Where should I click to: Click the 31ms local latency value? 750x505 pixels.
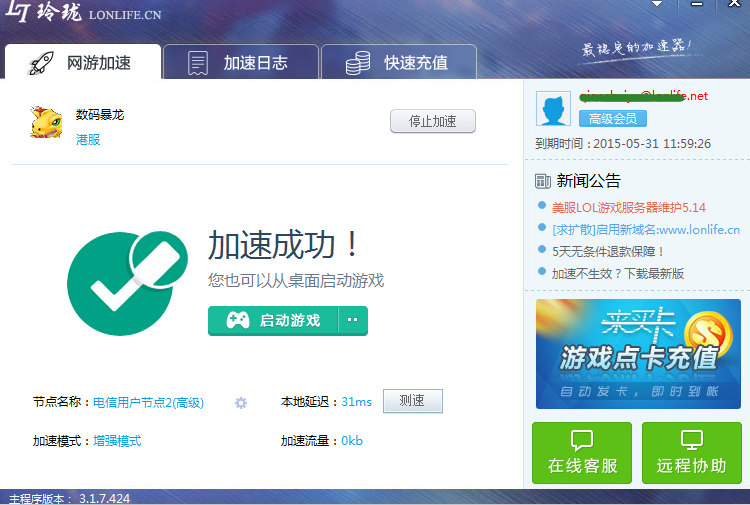(x=356, y=402)
